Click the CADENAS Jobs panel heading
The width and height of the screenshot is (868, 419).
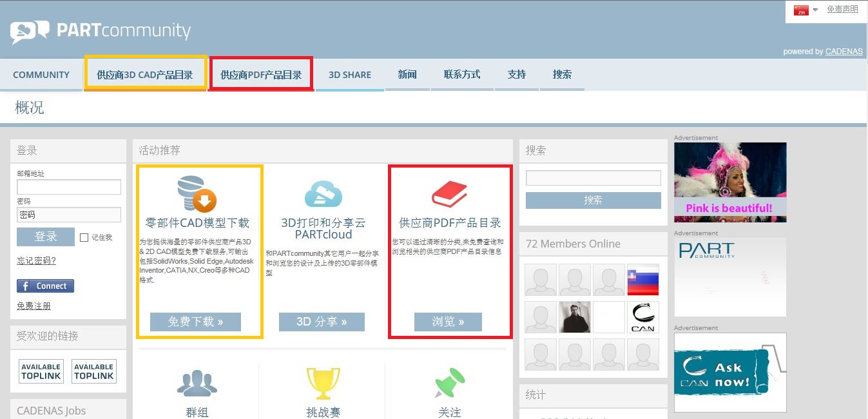pyautogui.click(x=52, y=411)
